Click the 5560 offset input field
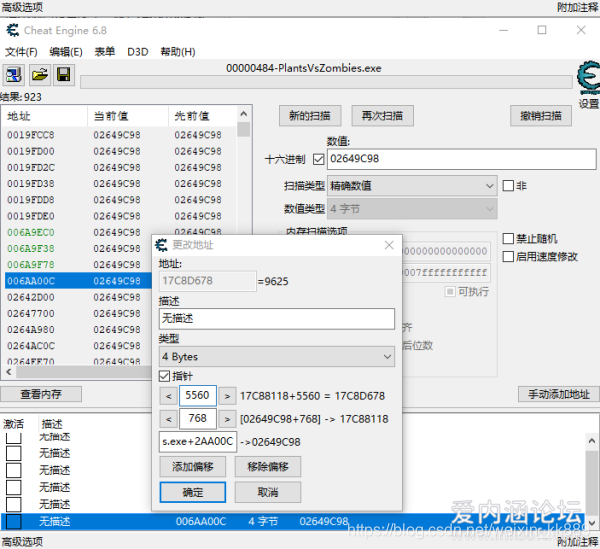The image size is (600, 549). (197, 396)
